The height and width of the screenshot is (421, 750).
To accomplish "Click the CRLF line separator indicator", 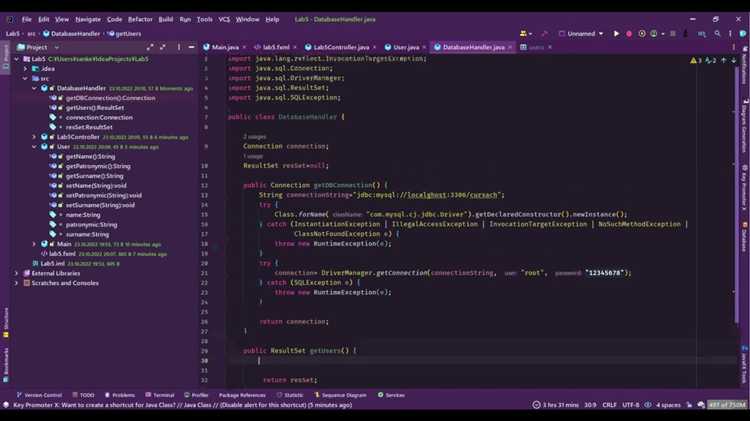I will (609, 405).
